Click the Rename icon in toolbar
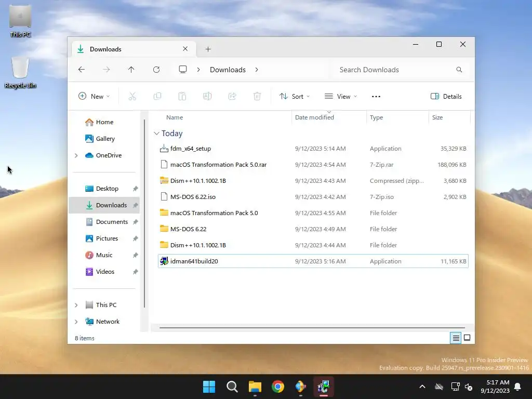This screenshot has width=532, height=399. 207,96
